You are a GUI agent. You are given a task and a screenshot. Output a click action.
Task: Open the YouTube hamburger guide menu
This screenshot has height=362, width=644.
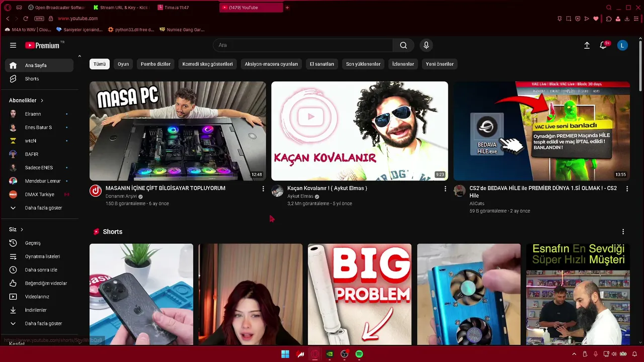pos(13,45)
